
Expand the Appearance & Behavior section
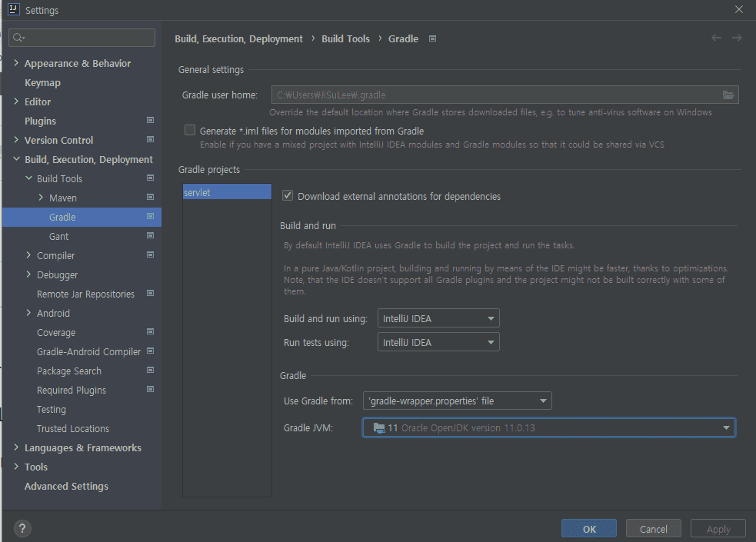(x=16, y=63)
